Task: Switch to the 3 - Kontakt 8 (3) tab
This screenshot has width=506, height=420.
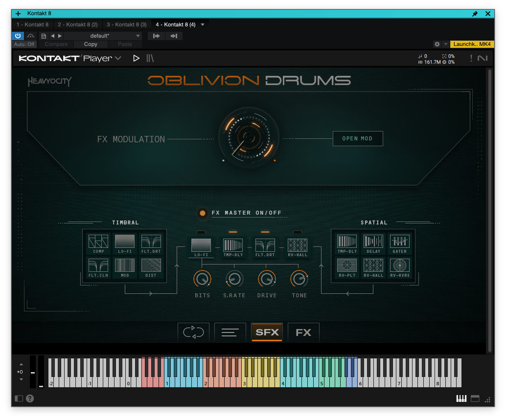Action: [x=126, y=24]
